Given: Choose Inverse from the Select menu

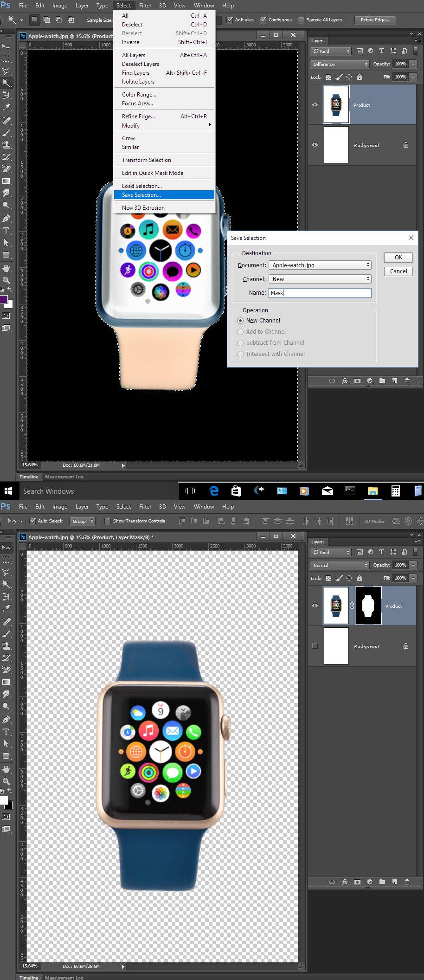Looking at the screenshot, I should click(164, 42).
